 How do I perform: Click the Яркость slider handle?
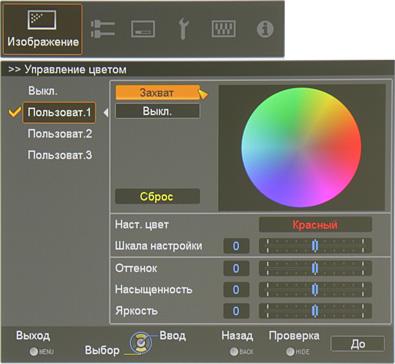click(x=315, y=311)
